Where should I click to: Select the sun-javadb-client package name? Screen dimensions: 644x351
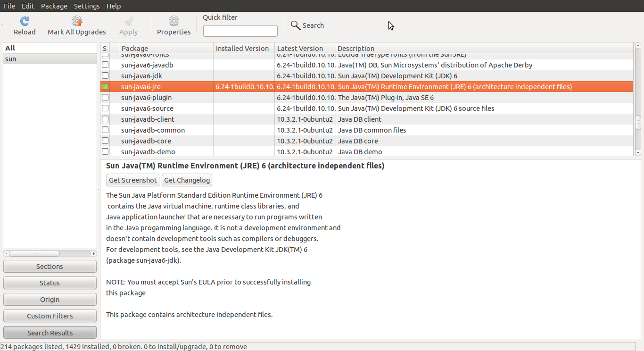[x=148, y=119]
